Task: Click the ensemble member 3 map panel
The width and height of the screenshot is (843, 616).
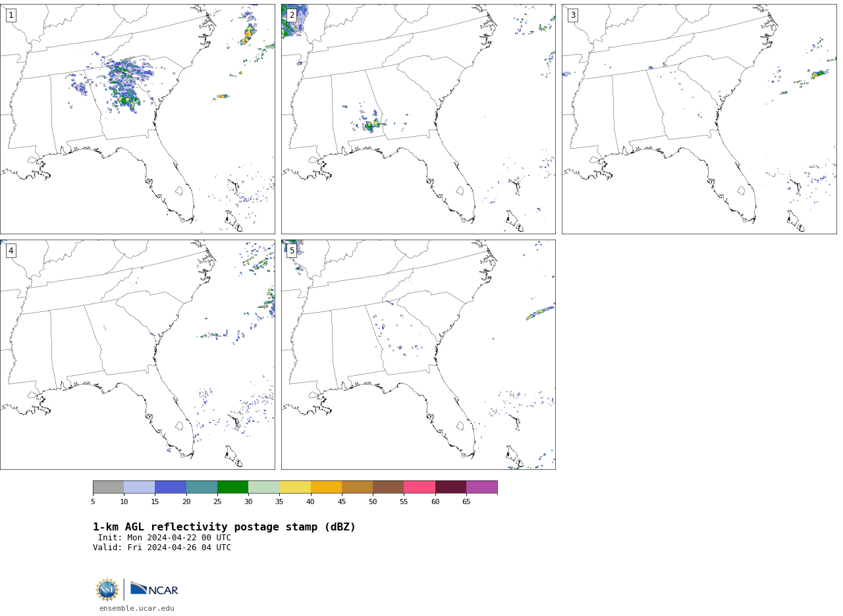Action: click(x=699, y=119)
